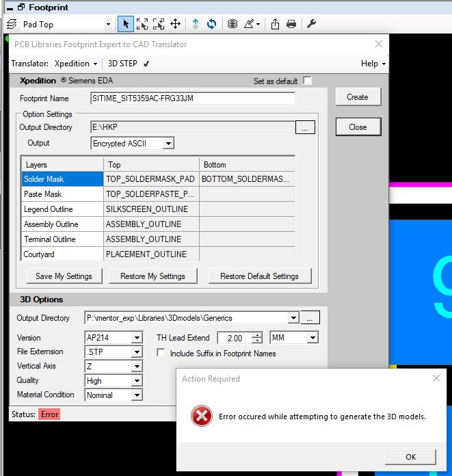Click the TOP_SOLDERPASTE_P... cell
Screen dimensions: 452x476
[x=151, y=194]
